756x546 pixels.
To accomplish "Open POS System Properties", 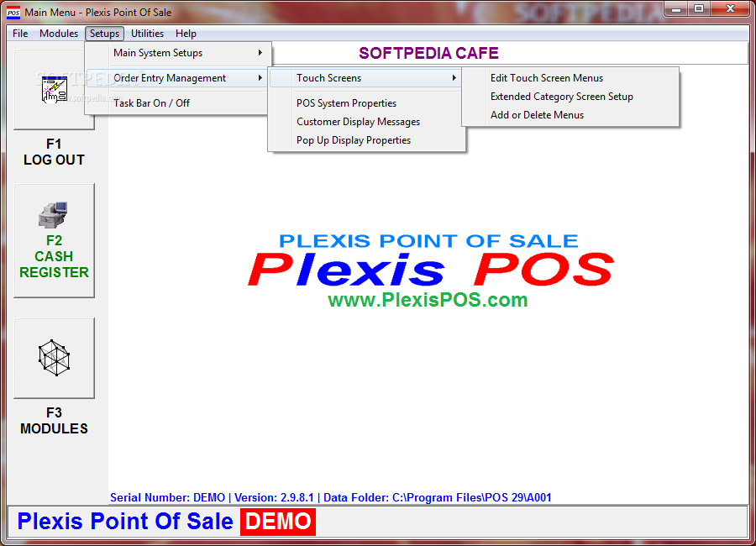I will (367, 102).
